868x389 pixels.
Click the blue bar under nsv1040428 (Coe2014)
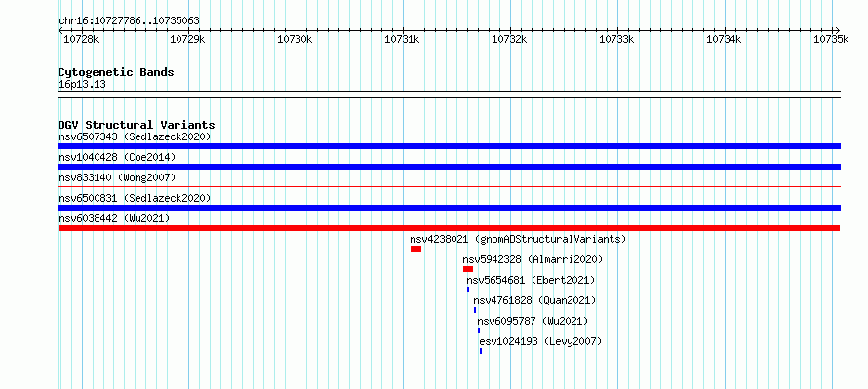[449, 167]
